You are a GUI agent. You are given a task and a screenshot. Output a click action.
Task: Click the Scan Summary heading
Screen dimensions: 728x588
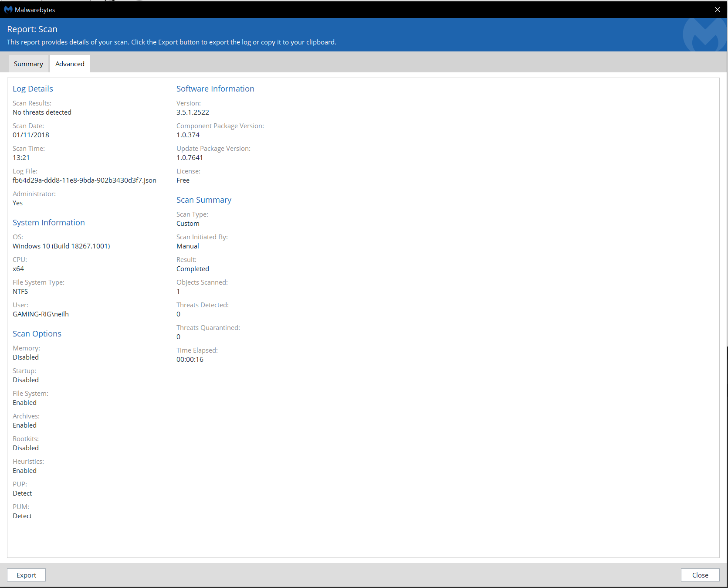(203, 200)
